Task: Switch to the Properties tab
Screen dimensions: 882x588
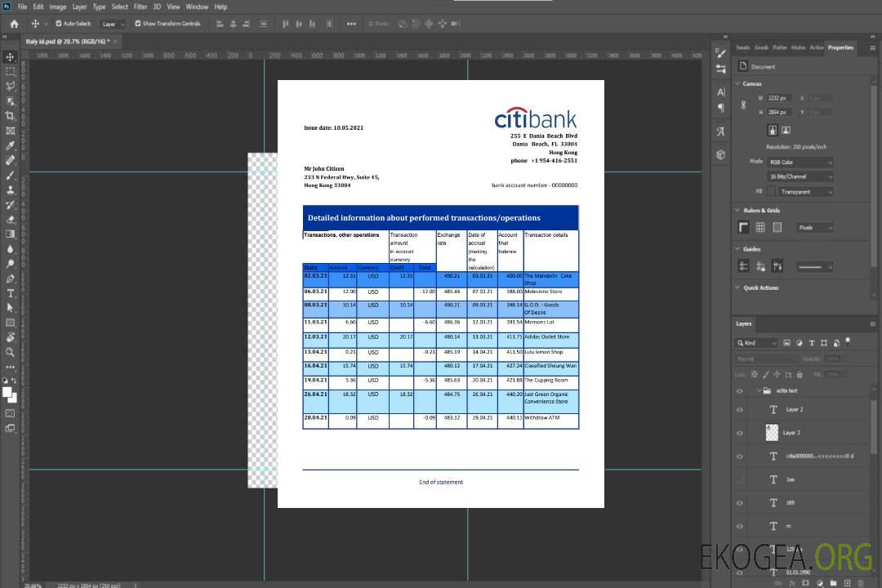Action: [840, 48]
